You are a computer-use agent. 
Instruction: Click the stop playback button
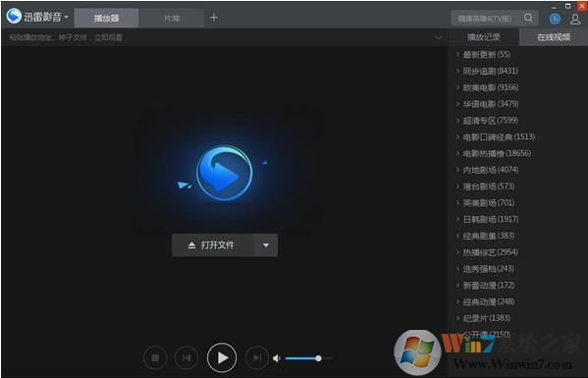155,358
